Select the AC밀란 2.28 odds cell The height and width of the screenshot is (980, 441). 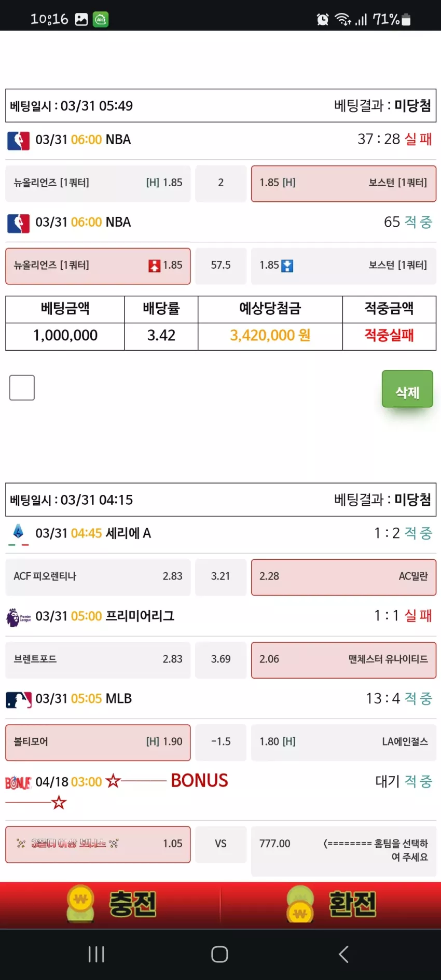pos(343,577)
